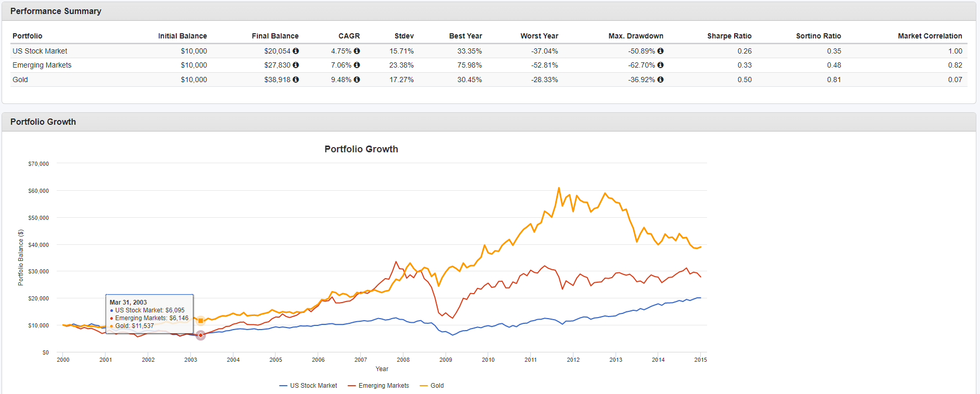Click info icon next to $27,830 final balance
The width and height of the screenshot is (980, 394).
(x=296, y=65)
